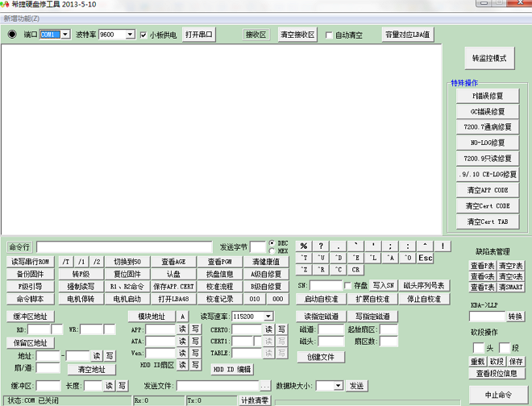The width and height of the screenshot is (532, 406).
Task: Enable the 自动清空 checkbox
Action: (x=329, y=35)
